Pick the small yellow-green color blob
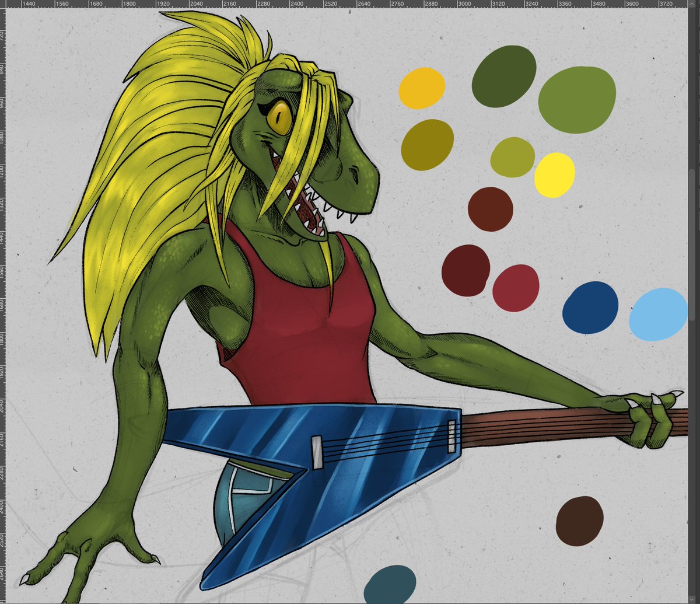 tap(512, 157)
